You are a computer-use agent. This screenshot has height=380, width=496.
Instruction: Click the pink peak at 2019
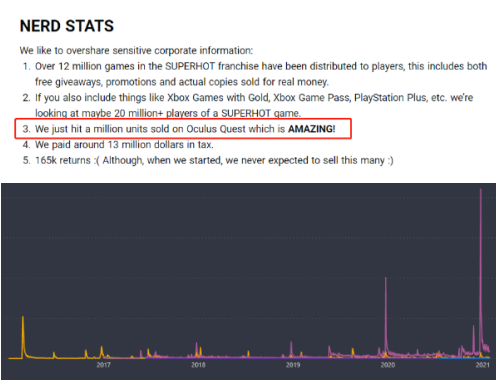pyautogui.click(x=291, y=348)
